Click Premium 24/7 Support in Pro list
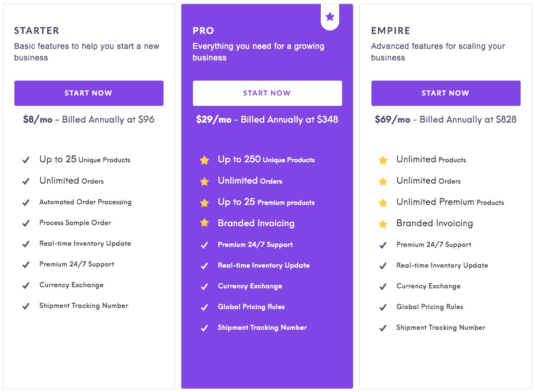Screen dimensions: 535x392 point(255,245)
